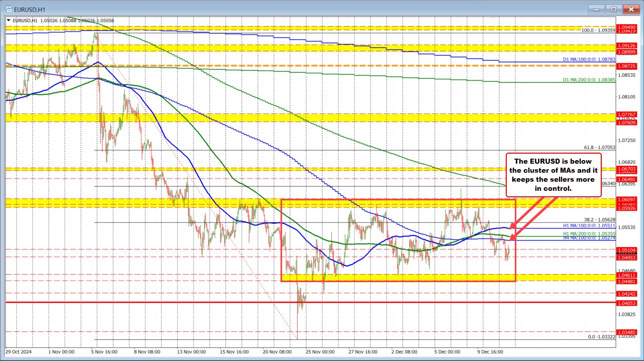Screen dimensions: 644x361
Task: Click the 15 Nov 16:00 time label
Action: (x=233, y=352)
